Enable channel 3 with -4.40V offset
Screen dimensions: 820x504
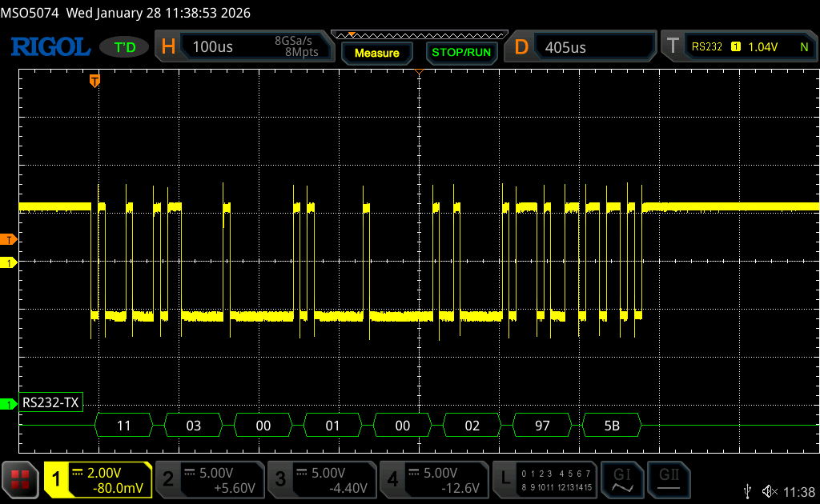click(322, 480)
